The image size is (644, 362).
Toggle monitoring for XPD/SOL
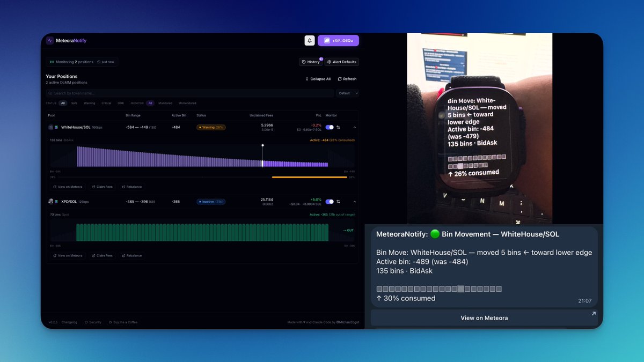pyautogui.click(x=330, y=202)
